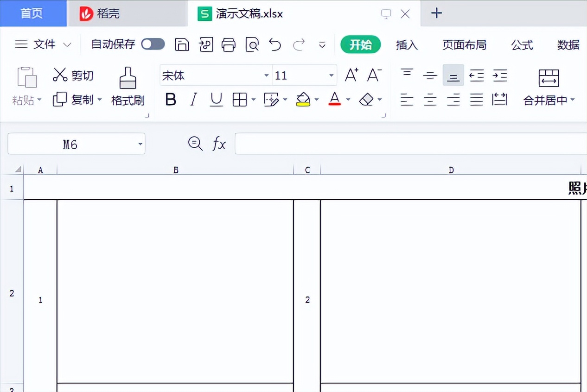
Task: Select column D header
Action: click(451, 170)
